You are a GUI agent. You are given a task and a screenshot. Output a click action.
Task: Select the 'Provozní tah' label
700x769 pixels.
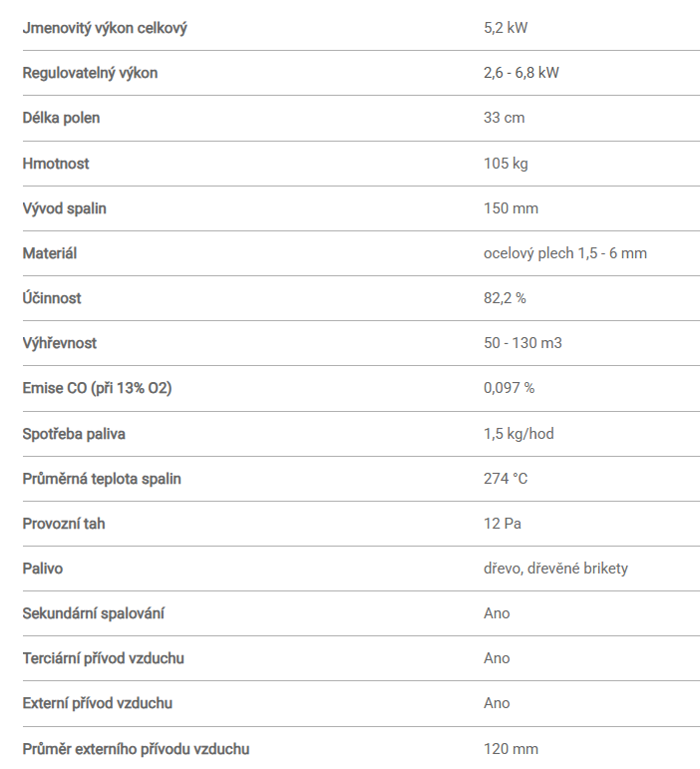tap(64, 524)
